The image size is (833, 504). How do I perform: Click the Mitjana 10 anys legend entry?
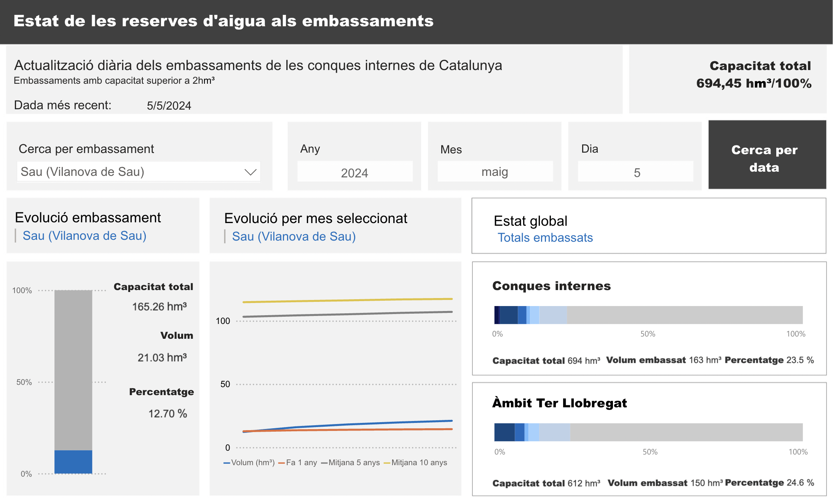(416, 463)
